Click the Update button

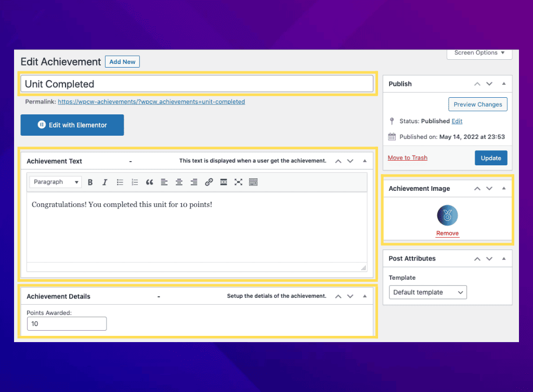(491, 158)
